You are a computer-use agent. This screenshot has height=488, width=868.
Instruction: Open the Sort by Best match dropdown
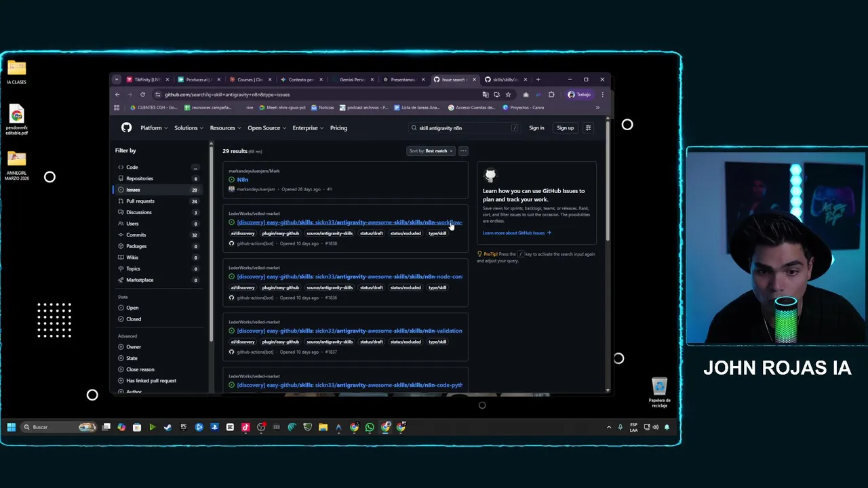(x=431, y=151)
